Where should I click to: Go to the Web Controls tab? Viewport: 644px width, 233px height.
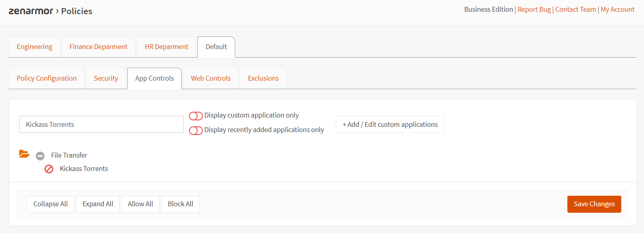tap(210, 79)
